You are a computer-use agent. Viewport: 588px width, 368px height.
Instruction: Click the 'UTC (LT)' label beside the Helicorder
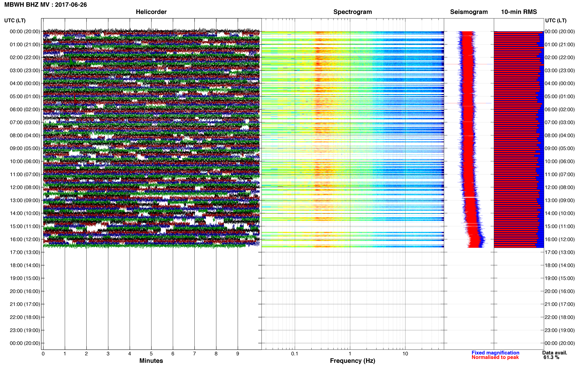(x=15, y=20)
